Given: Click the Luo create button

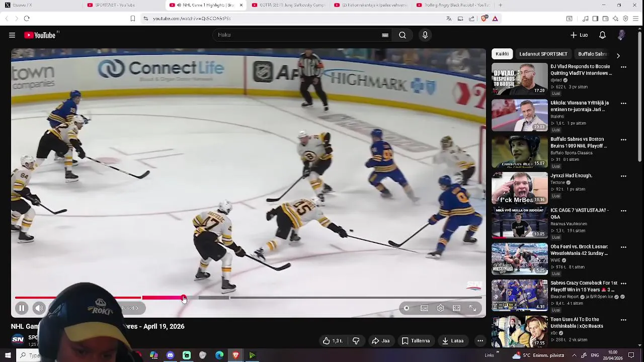Looking at the screenshot, I should click(579, 35).
